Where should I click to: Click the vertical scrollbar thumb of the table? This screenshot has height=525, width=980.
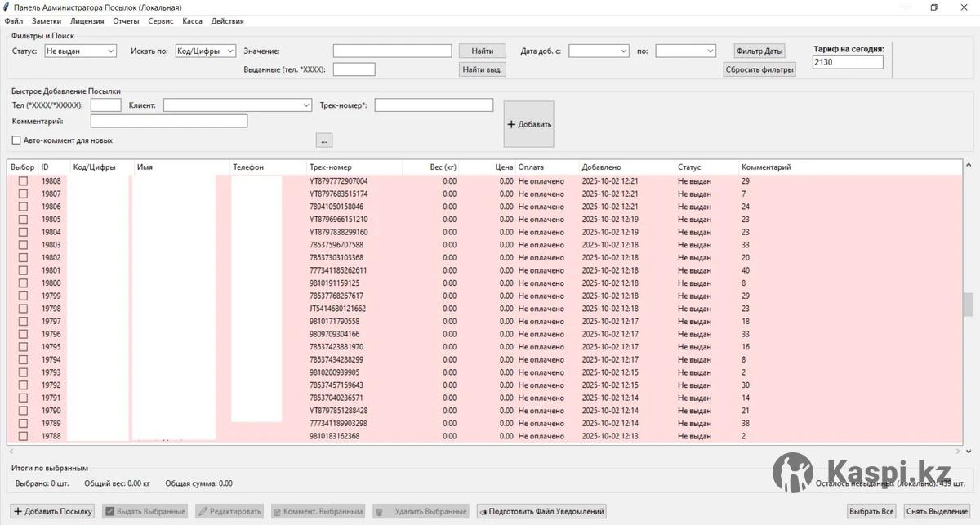[969, 304]
